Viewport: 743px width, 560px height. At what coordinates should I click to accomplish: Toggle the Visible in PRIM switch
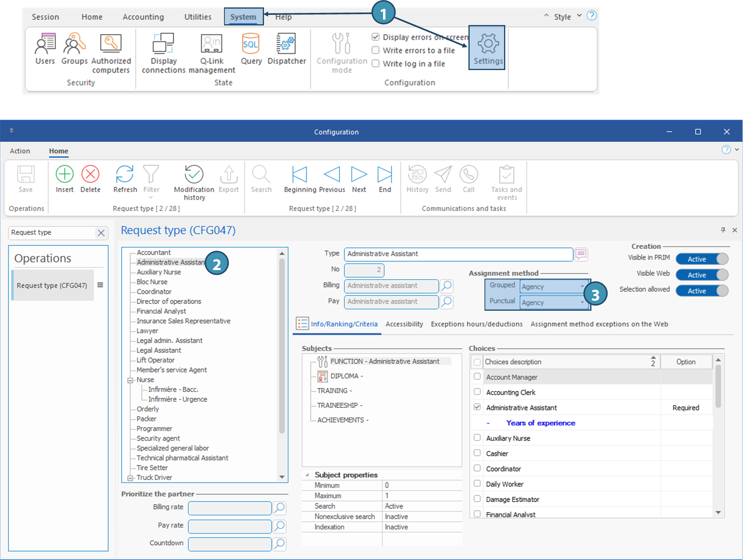click(702, 259)
